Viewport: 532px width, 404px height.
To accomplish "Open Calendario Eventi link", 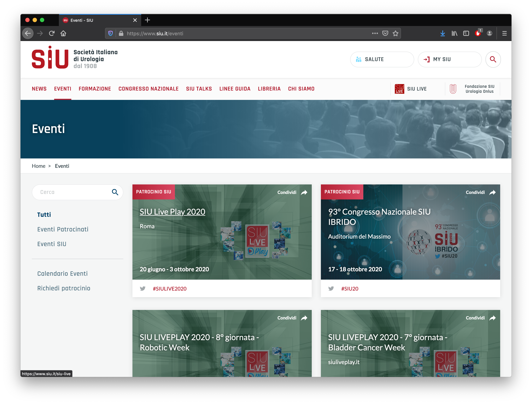I will [62, 273].
